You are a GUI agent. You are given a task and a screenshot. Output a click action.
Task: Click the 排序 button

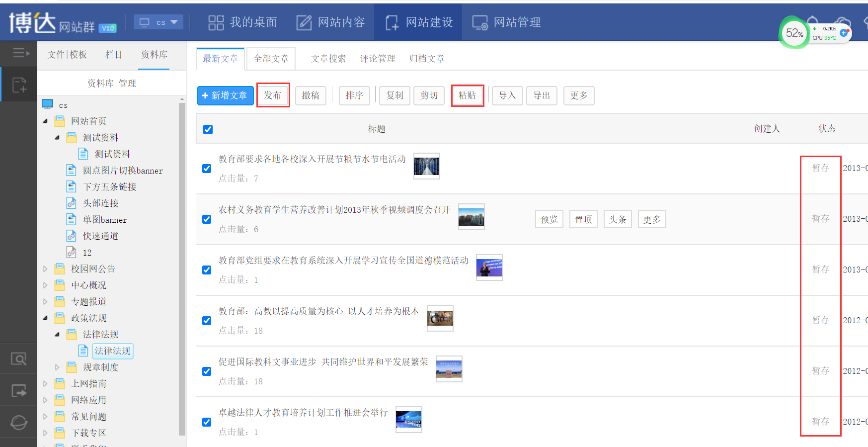(x=355, y=95)
